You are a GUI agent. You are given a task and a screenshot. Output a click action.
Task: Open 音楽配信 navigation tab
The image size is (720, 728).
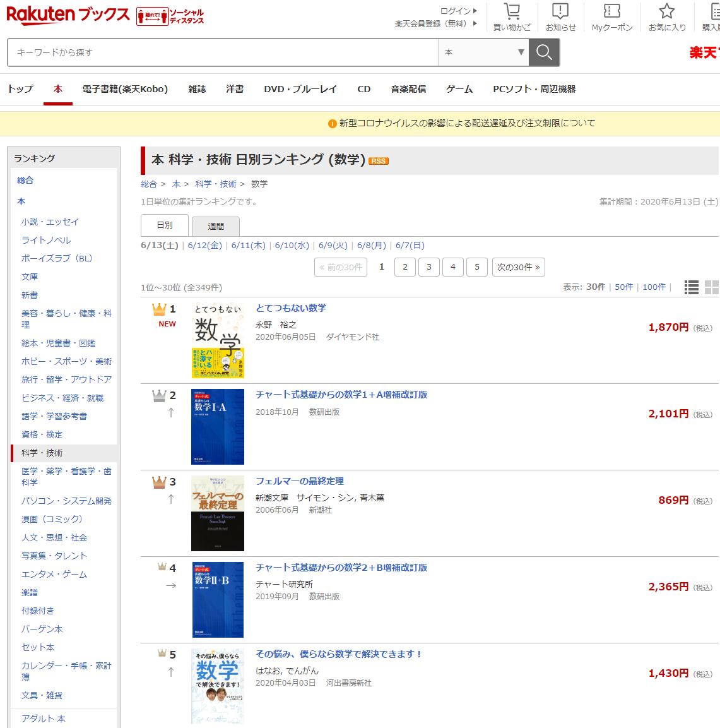[x=408, y=89]
